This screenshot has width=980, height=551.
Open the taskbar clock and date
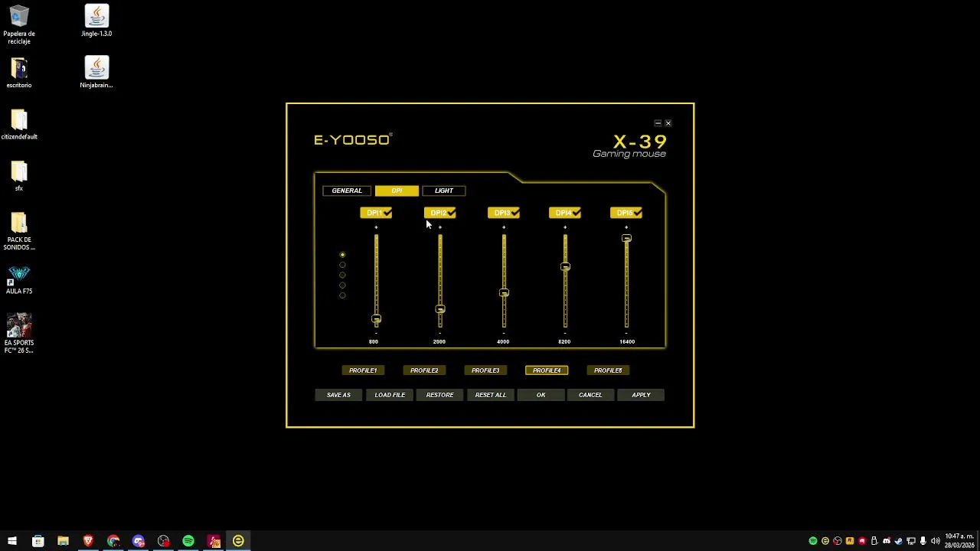pyautogui.click(x=959, y=541)
